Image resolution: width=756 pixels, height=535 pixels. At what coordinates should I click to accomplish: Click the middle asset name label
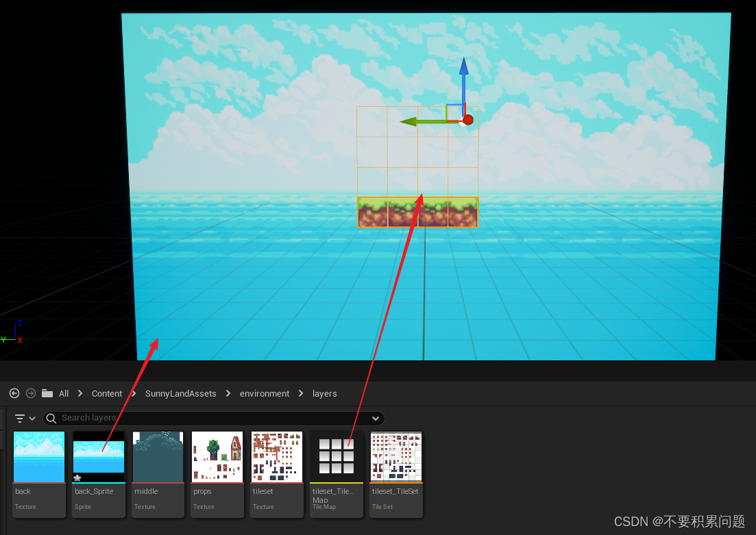(x=146, y=491)
